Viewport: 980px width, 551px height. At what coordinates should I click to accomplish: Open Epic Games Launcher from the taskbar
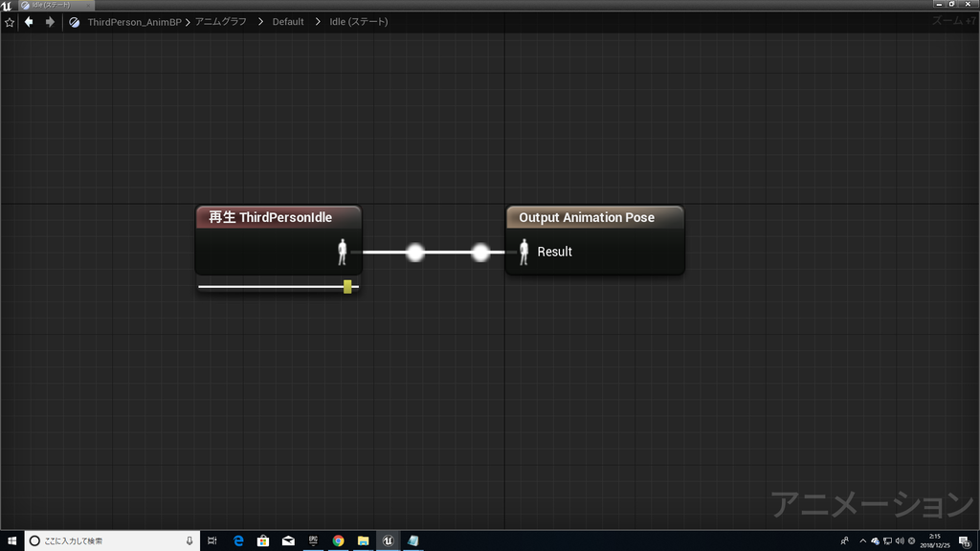[x=313, y=541]
